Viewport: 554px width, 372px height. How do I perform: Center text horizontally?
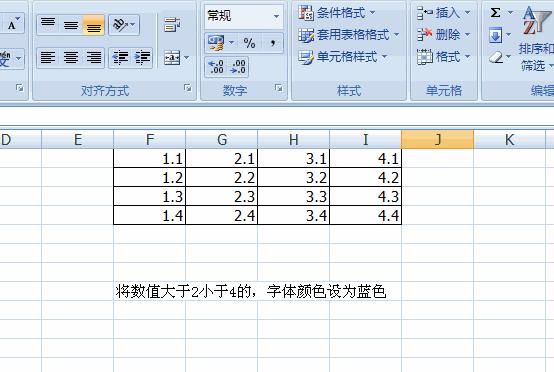pyautogui.click(x=71, y=58)
